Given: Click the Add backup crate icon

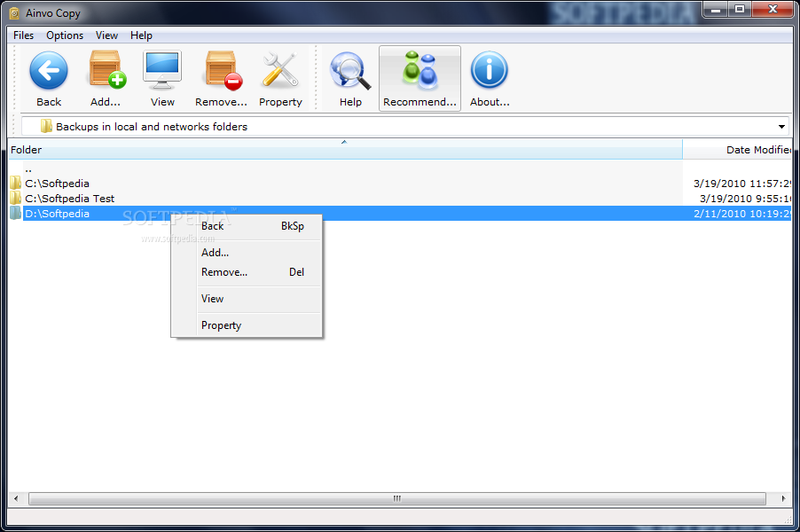Looking at the screenshot, I should tap(106, 70).
